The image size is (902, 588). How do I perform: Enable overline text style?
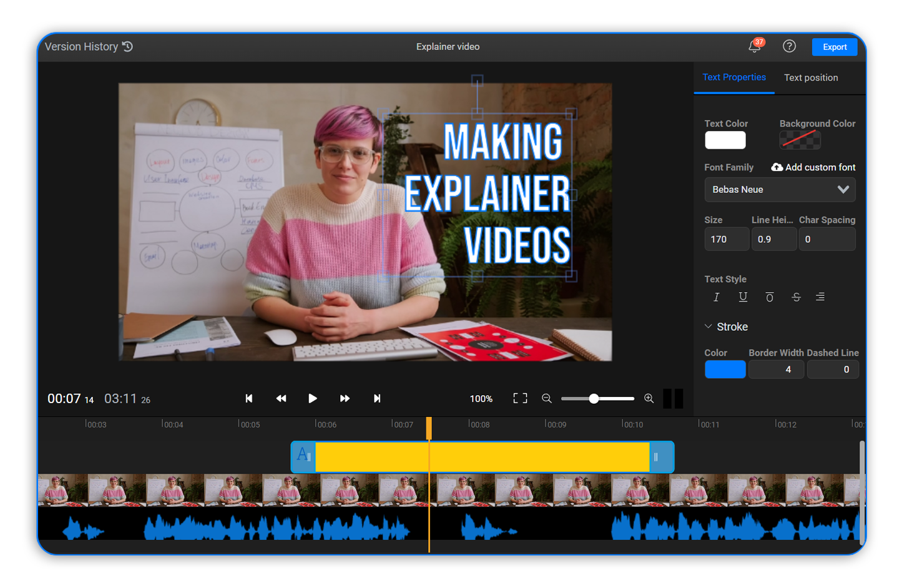pos(770,297)
